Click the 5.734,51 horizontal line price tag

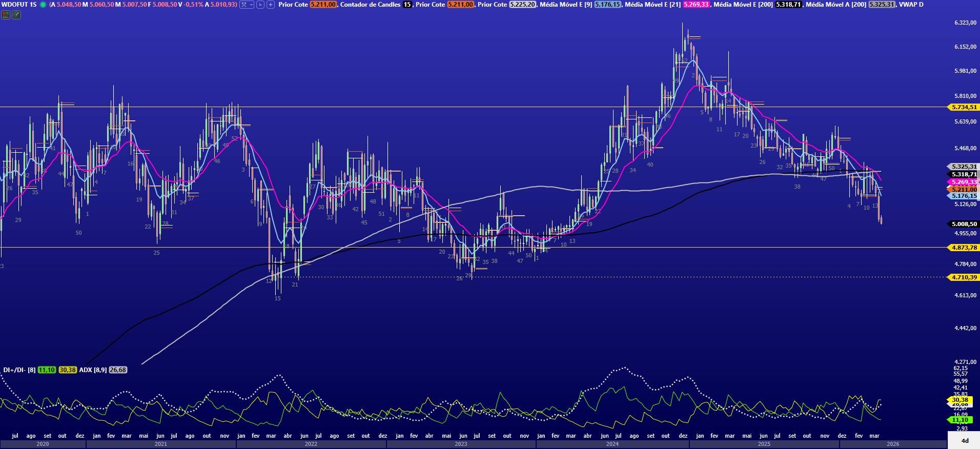tap(964, 107)
